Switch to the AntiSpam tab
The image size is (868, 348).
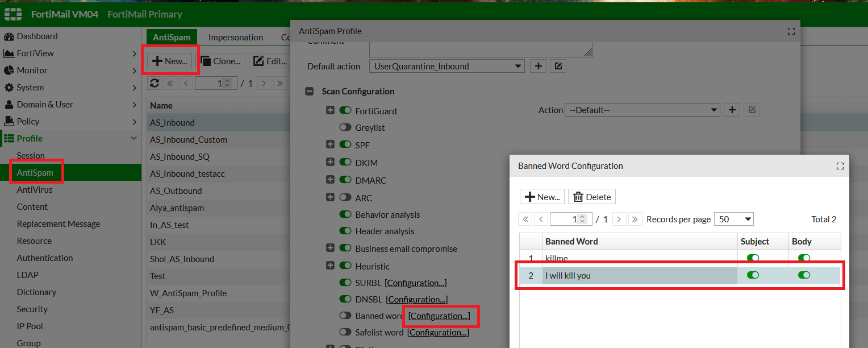click(172, 37)
